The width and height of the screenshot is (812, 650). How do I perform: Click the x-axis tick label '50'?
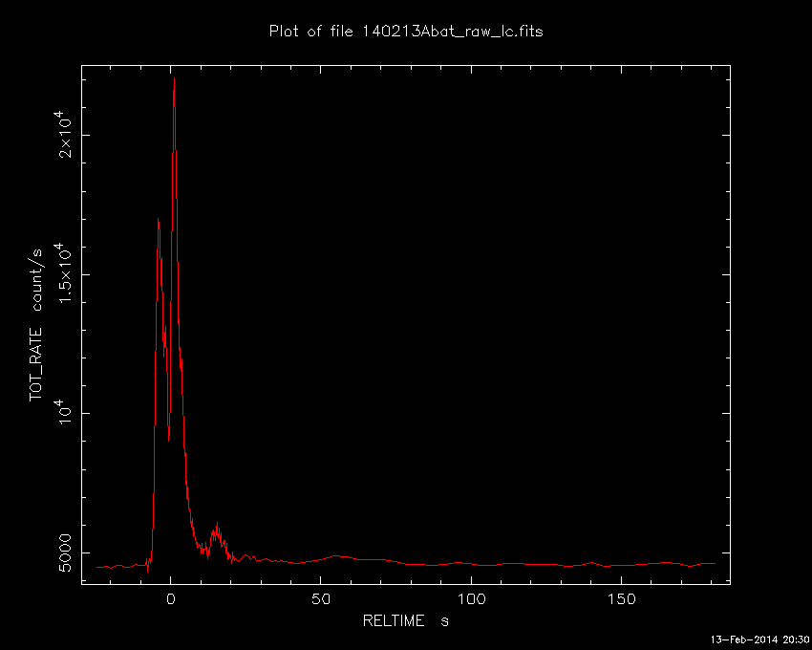pyautogui.click(x=321, y=599)
